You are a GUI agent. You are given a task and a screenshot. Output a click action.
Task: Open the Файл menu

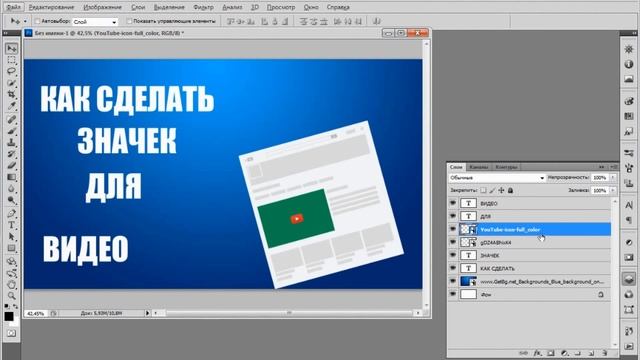[x=13, y=7]
